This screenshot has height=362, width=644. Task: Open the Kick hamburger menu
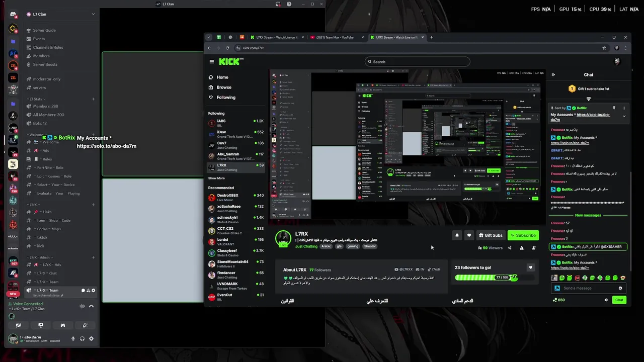tap(212, 62)
